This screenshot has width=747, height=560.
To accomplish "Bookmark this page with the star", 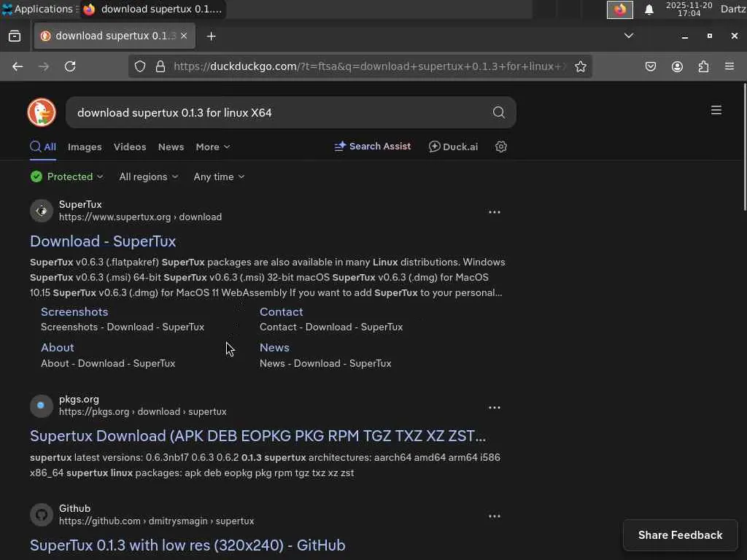I will click(580, 66).
